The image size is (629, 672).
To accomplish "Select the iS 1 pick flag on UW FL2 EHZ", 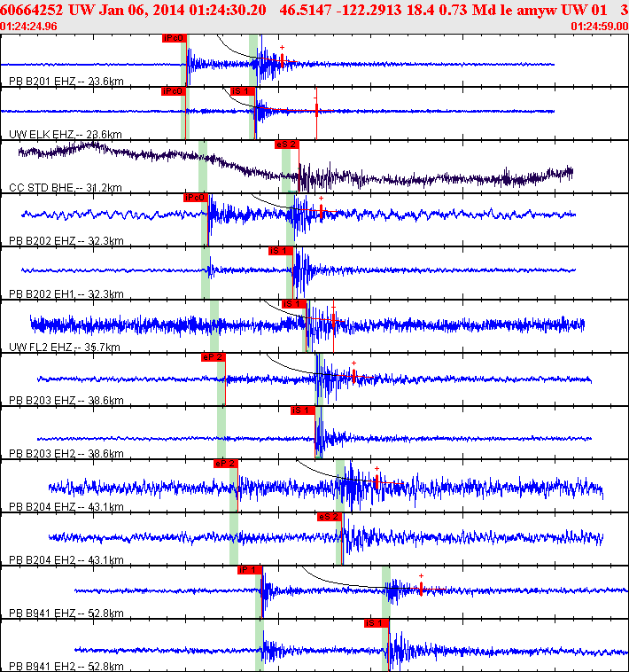I will pos(294,304).
